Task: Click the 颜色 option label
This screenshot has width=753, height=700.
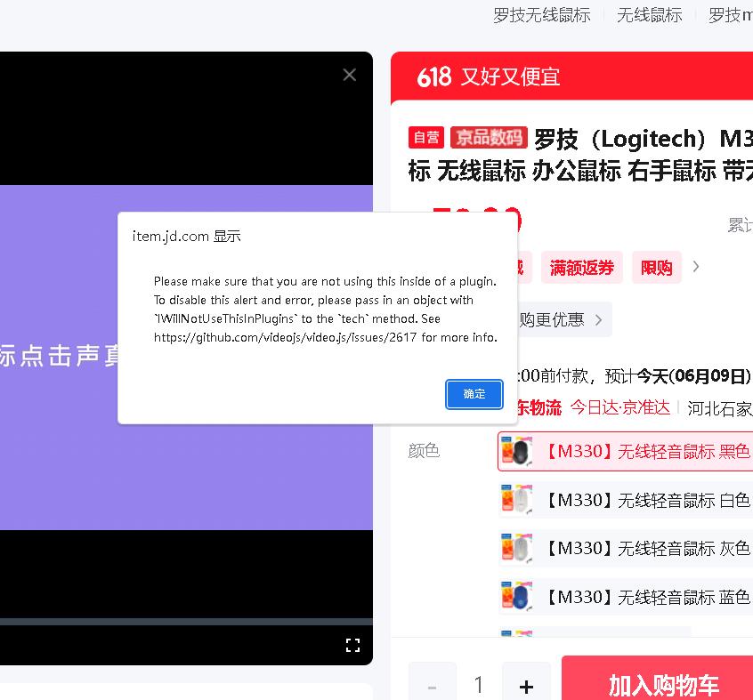Action: click(424, 451)
